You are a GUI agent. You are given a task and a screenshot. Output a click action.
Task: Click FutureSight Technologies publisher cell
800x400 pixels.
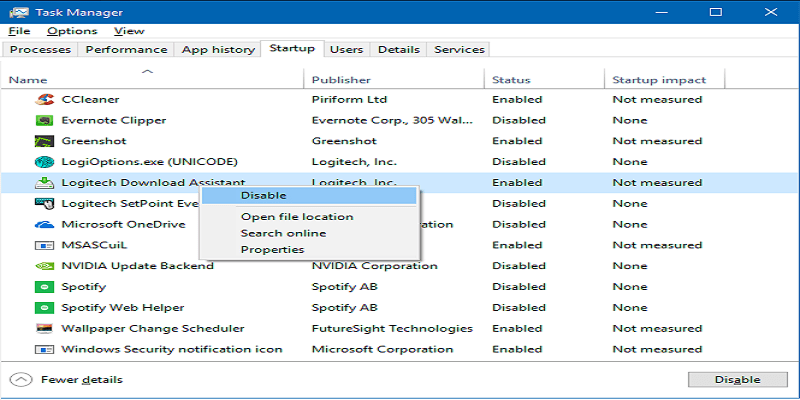click(x=392, y=329)
